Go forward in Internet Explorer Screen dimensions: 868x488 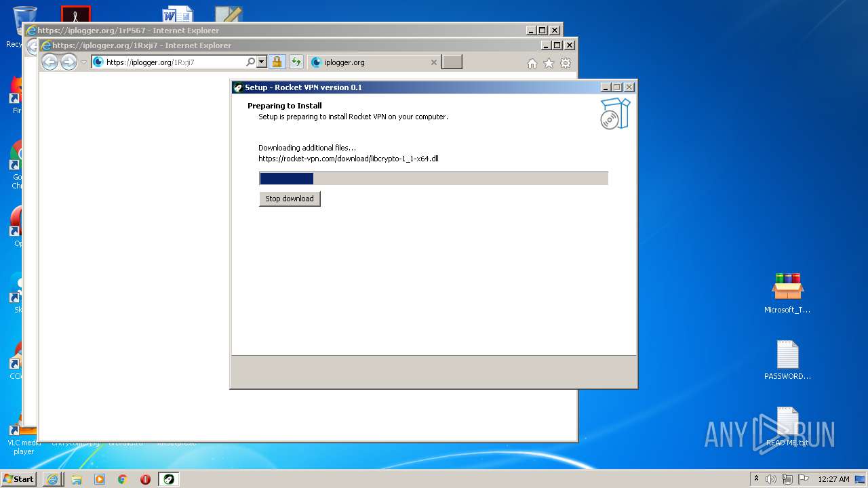coord(68,62)
